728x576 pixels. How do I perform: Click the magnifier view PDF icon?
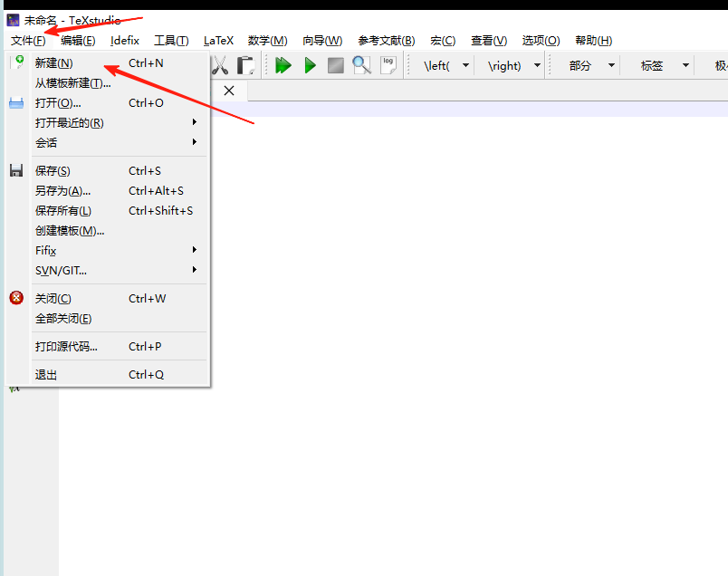361,65
